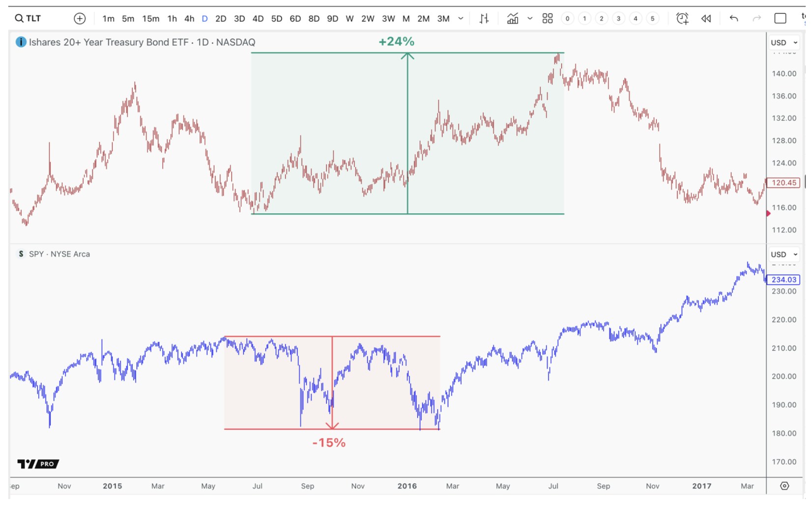The width and height of the screenshot is (812, 505).
Task: Undo the last chart action
Action: tap(733, 18)
